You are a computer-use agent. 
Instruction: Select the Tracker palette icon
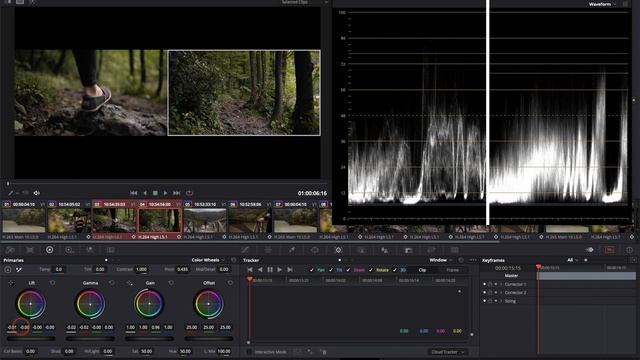pos(338,250)
